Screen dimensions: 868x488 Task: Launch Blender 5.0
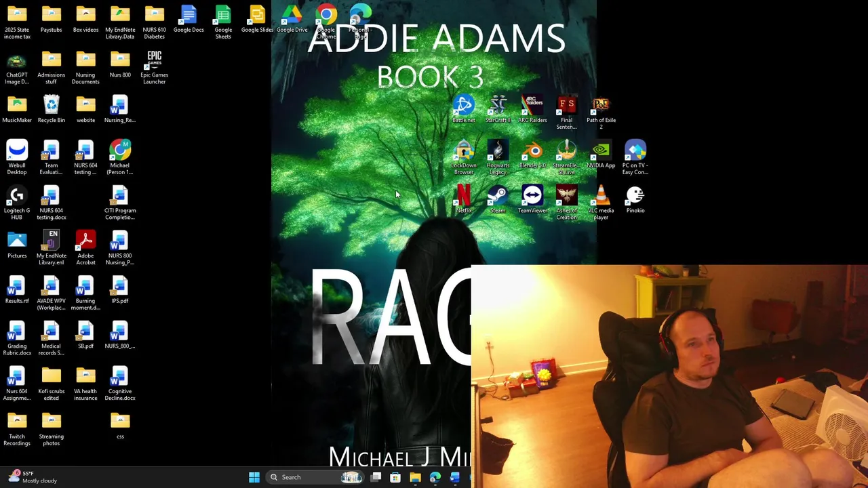pyautogui.click(x=532, y=155)
